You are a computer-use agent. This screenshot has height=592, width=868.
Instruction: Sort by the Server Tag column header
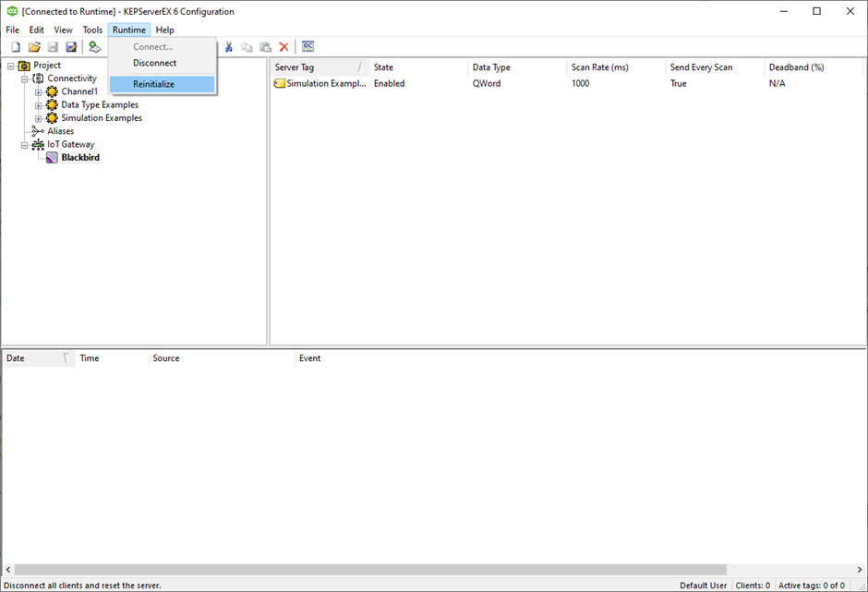pyautogui.click(x=319, y=67)
